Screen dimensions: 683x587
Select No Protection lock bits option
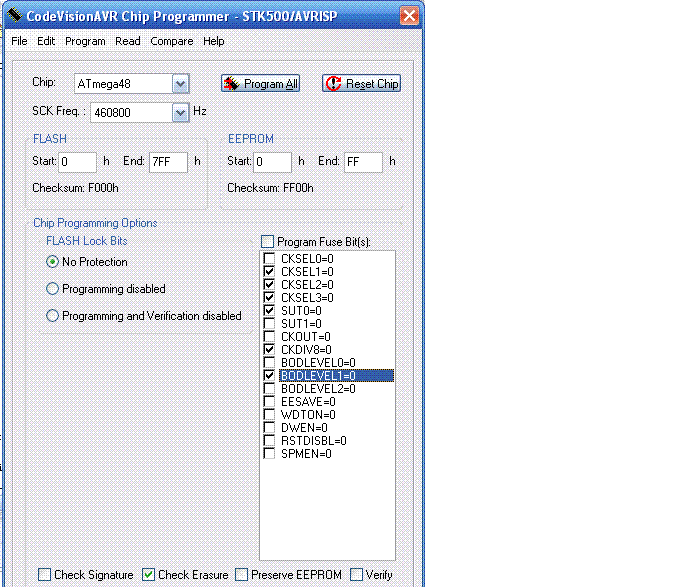[52, 262]
